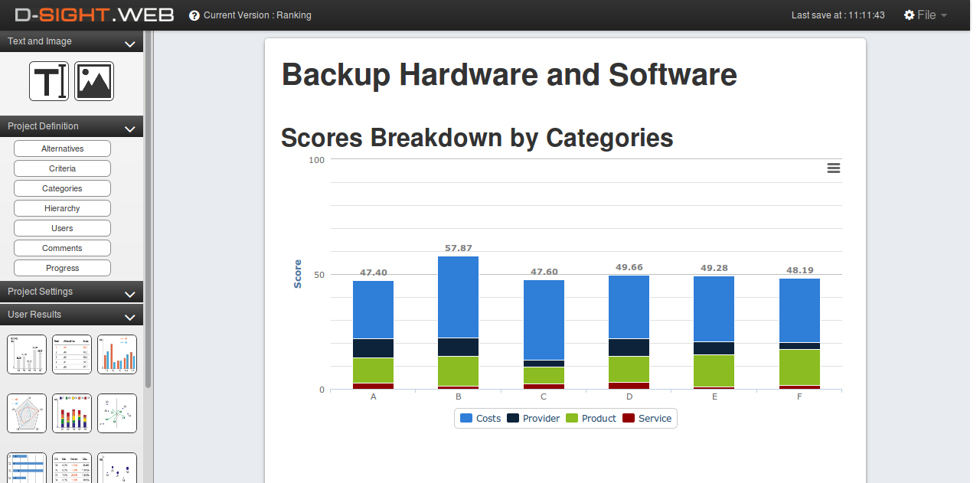Toggle Service series in chart legend
Screen dimensions: 980x483
click(x=647, y=419)
